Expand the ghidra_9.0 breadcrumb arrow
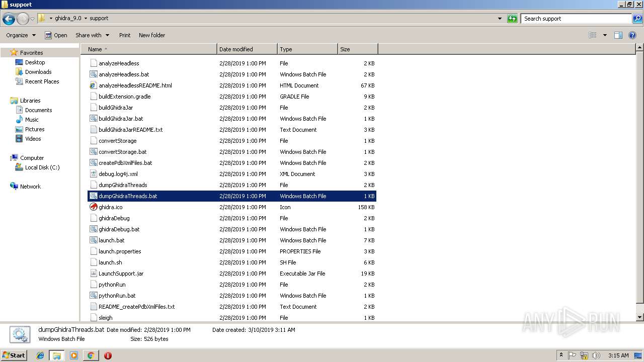 pyautogui.click(x=86, y=19)
